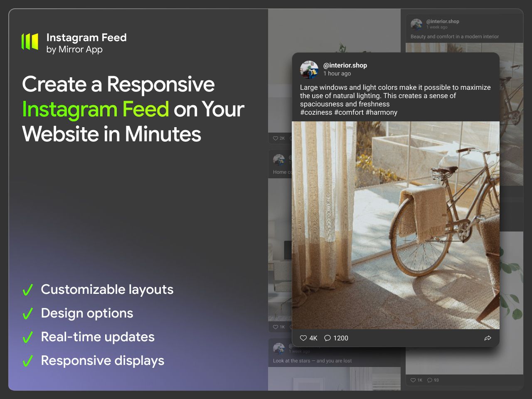Viewport: 532px width, 399px height.
Task: Click the Design options checkmark
Action: [27, 314]
